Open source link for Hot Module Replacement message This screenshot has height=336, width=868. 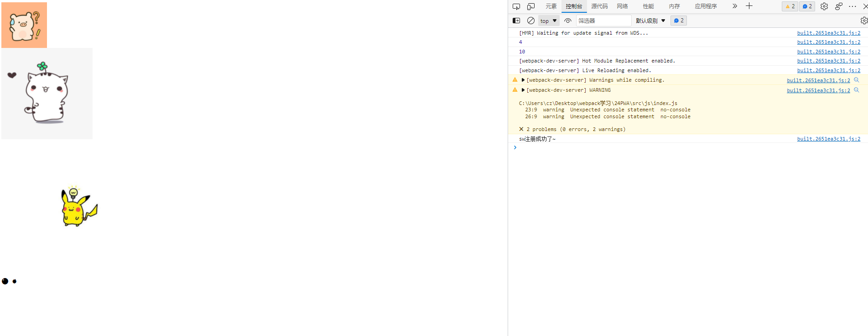(x=829, y=61)
